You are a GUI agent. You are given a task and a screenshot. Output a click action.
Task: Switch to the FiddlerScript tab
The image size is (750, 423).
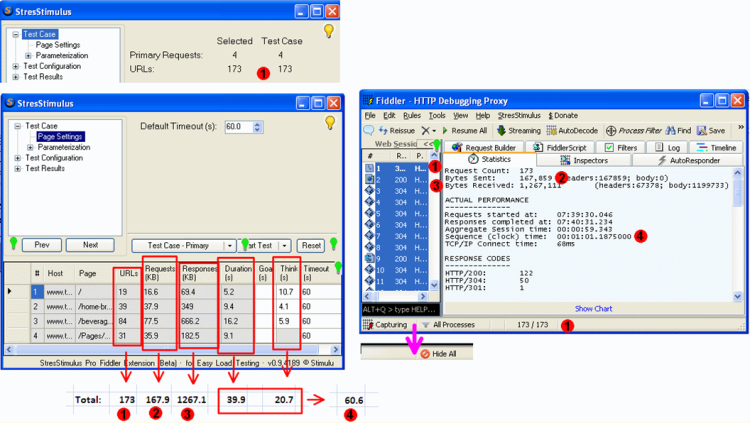pyautogui.click(x=560, y=147)
